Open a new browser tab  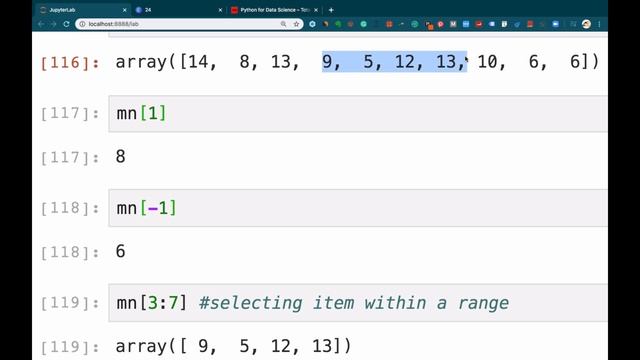tap(331, 10)
